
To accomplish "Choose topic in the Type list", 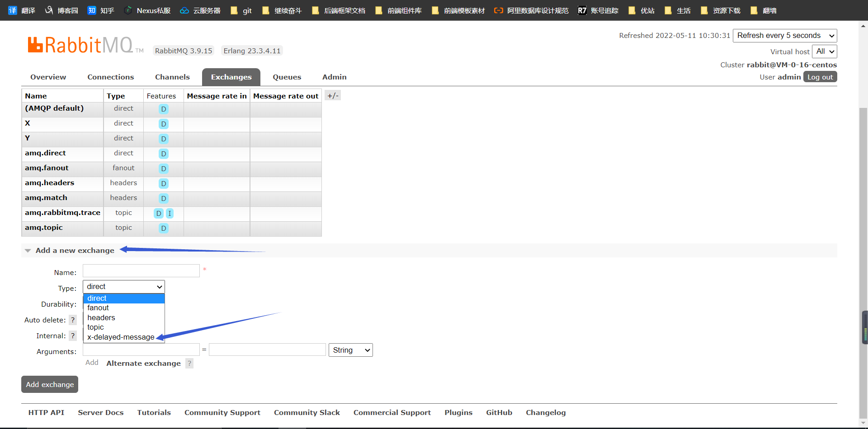I will 124,327.
